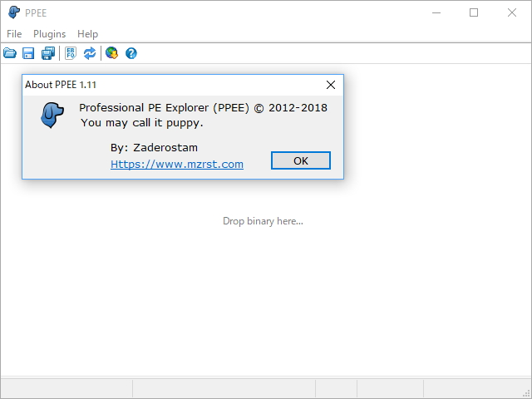This screenshot has height=399, width=532.
Task: Close the About PPEE 1.11 dialog
Action: click(x=331, y=85)
